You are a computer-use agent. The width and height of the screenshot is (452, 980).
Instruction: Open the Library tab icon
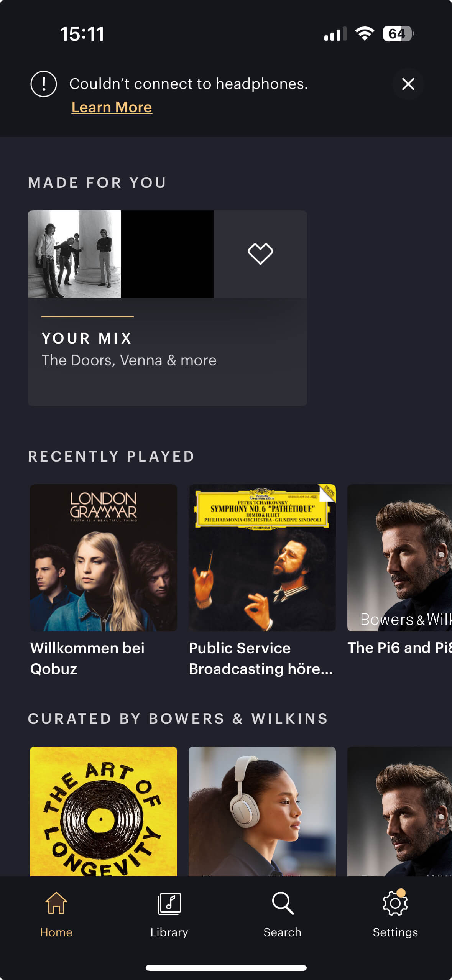pos(169,903)
